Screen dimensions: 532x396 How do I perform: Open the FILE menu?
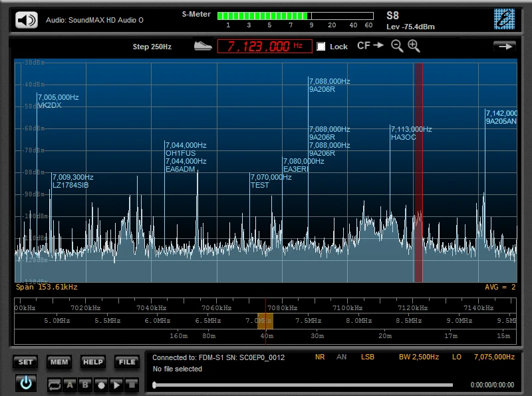[x=126, y=362]
